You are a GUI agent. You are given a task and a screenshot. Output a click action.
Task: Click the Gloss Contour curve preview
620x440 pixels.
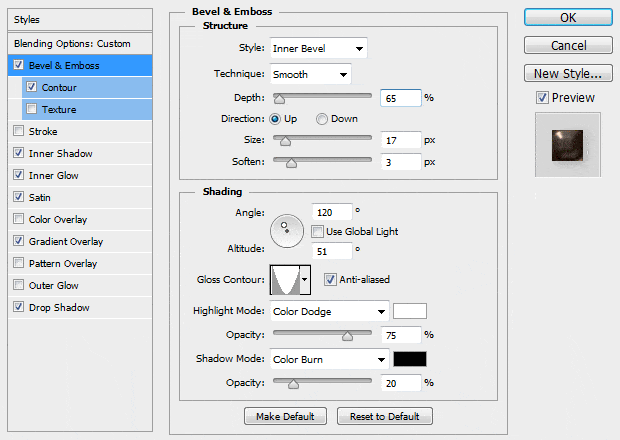(x=284, y=279)
